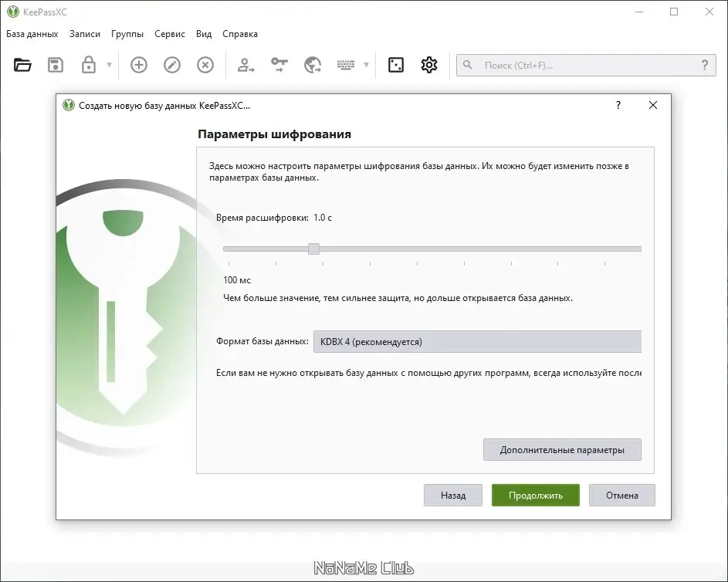Copy password key icon
This screenshot has height=582, width=728.
pos(279,65)
